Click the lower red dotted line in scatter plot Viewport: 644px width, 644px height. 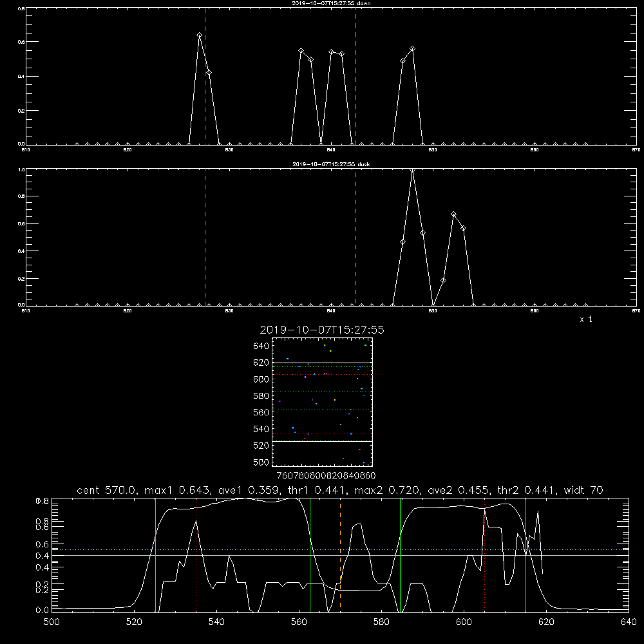pos(323,433)
